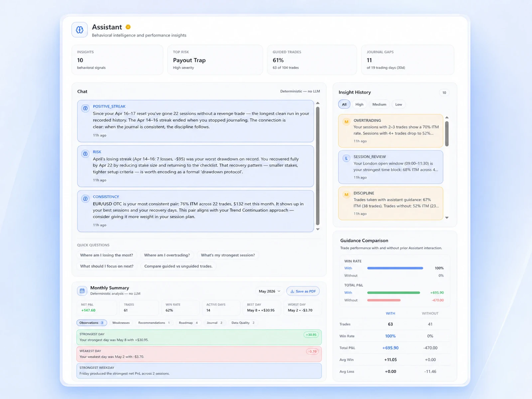Click the Total P&L +695.90 table value
This screenshot has width=532, height=399.
(390, 348)
